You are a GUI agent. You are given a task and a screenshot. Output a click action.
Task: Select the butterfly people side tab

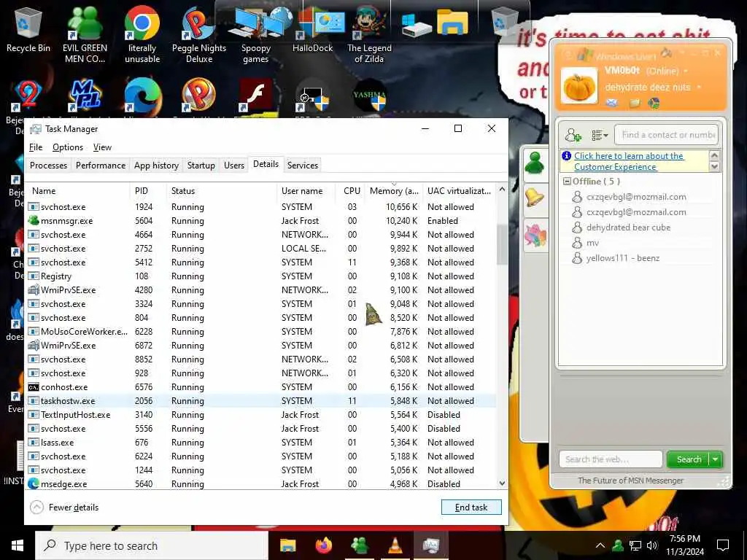click(535, 236)
